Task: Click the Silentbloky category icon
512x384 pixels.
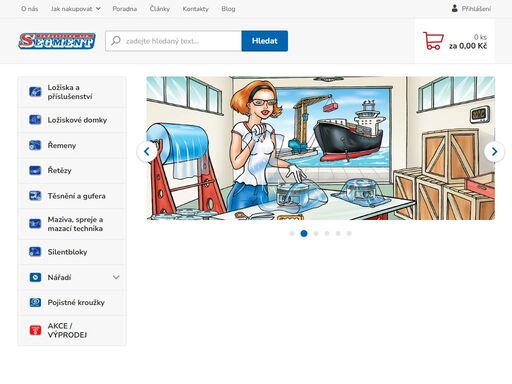Action: (x=35, y=252)
